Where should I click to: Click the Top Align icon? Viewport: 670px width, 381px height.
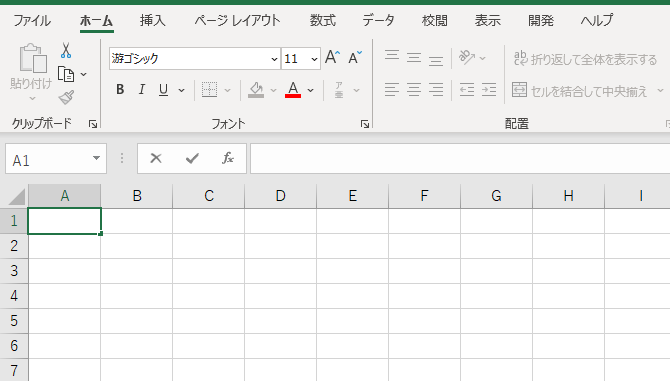click(x=392, y=57)
